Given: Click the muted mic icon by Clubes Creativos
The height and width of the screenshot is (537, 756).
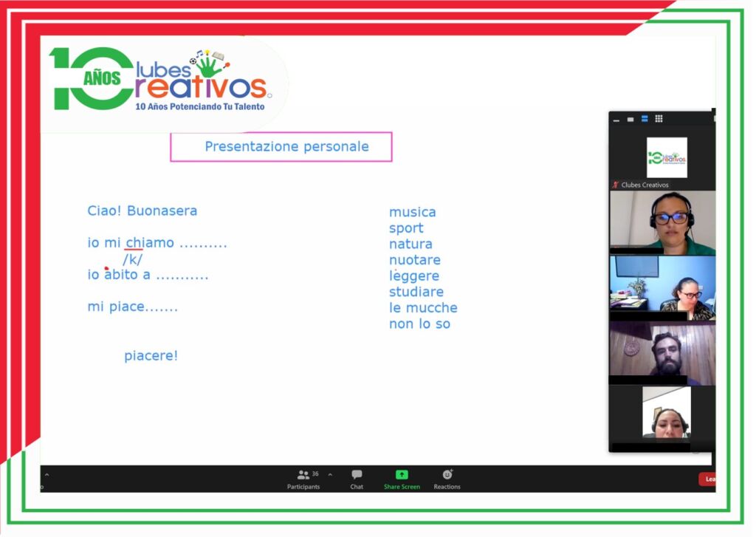Looking at the screenshot, I should coord(616,185).
